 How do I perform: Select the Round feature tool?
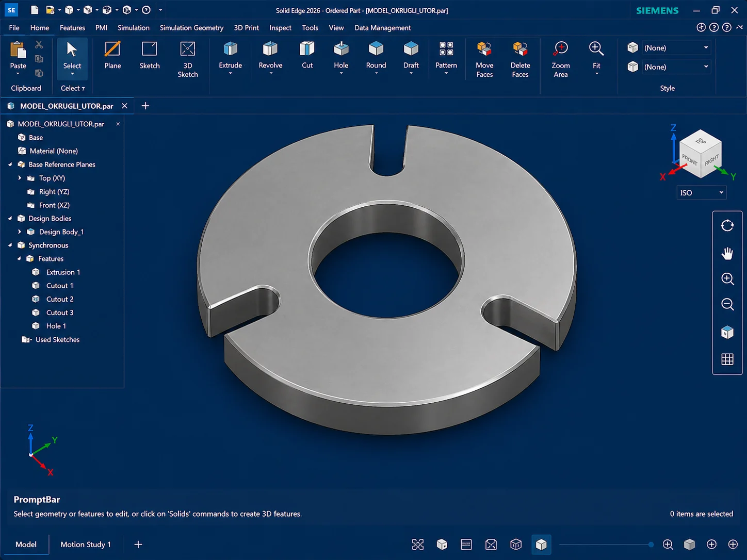pos(376,54)
